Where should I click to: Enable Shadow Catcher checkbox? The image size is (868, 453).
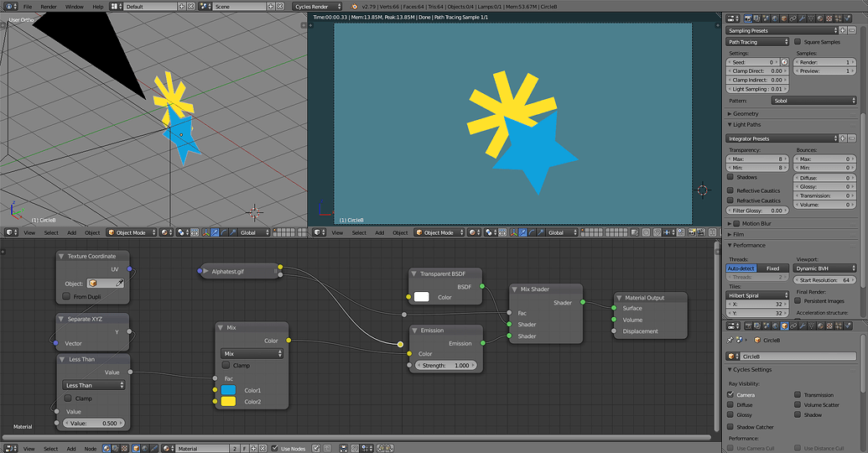click(x=730, y=427)
